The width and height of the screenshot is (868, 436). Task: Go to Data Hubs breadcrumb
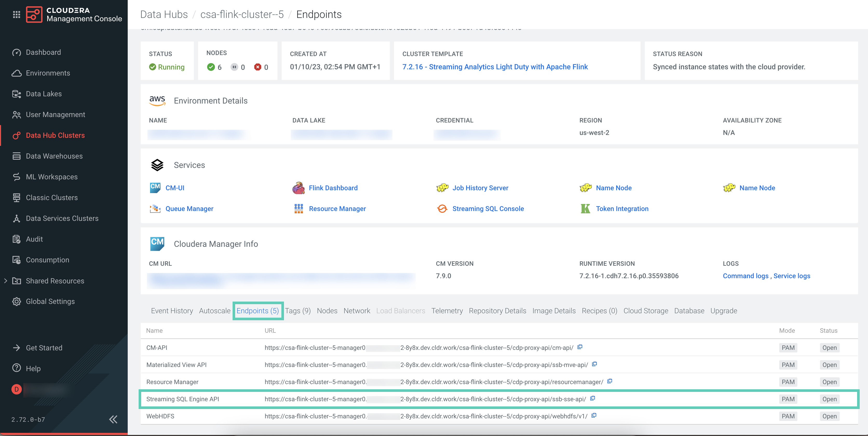(x=164, y=15)
